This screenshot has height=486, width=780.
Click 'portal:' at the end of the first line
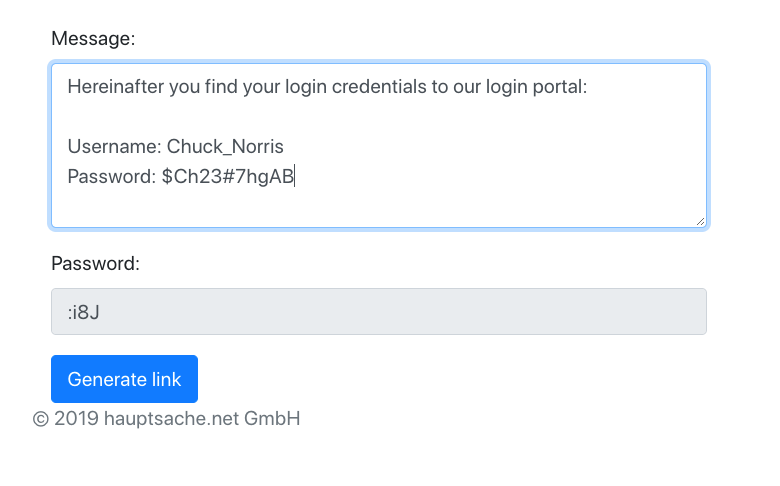coord(560,87)
